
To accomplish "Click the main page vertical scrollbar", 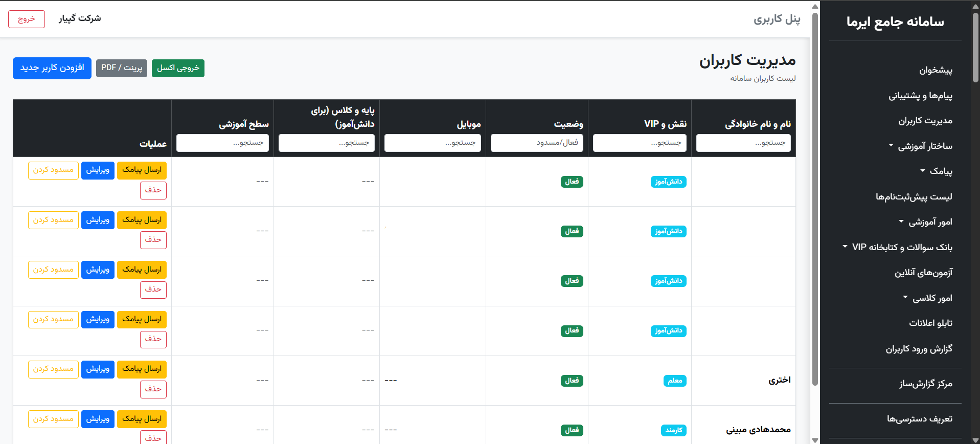I will (815, 199).
